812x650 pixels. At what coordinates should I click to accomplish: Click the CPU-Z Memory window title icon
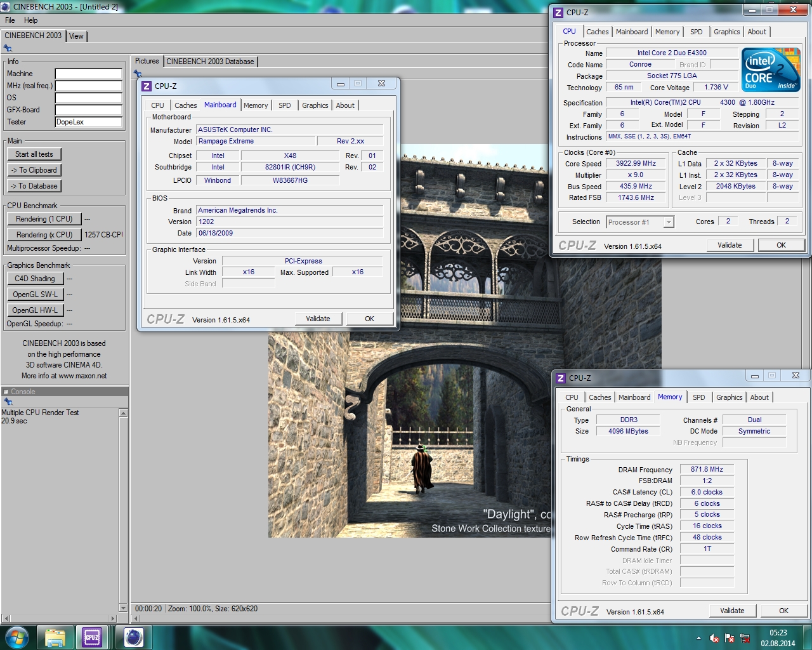click(x=561, y=378)
